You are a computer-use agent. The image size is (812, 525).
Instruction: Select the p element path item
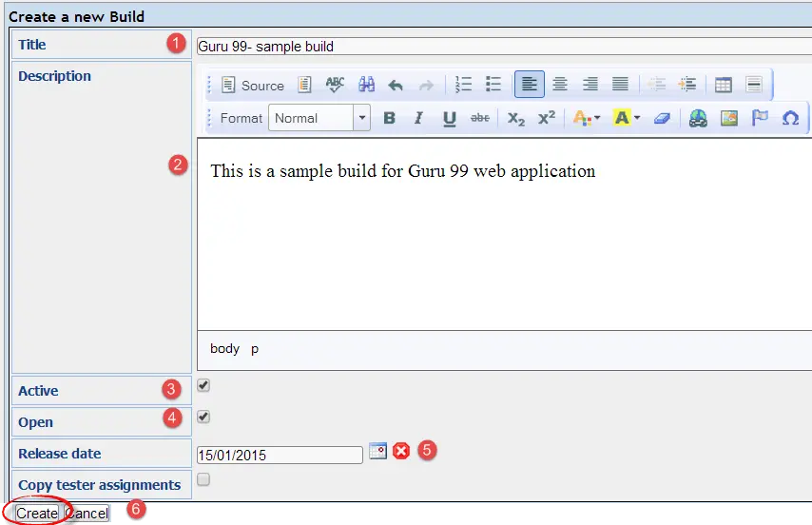click(x=255, y=349)
